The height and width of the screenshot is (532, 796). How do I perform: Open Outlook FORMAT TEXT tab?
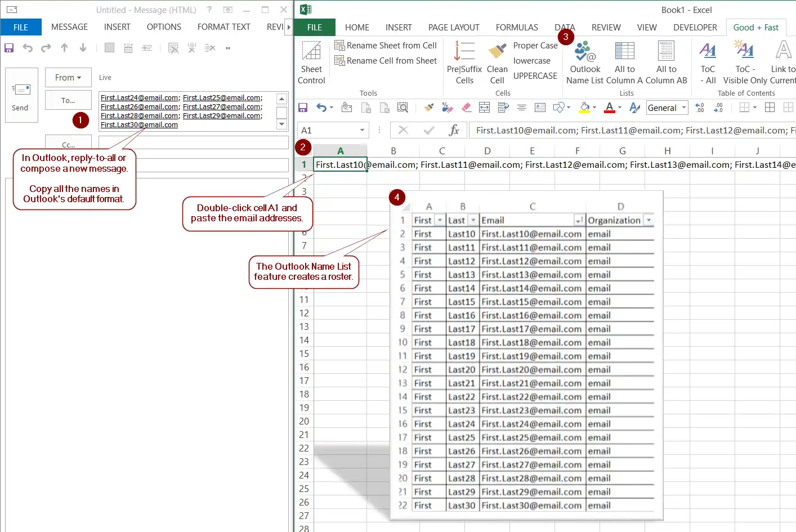223,27
